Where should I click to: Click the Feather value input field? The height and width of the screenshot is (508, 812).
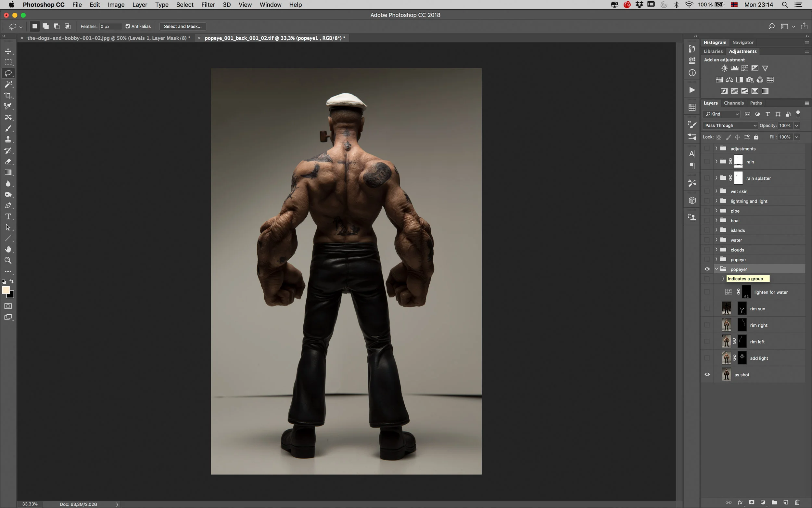click(110, 26)
